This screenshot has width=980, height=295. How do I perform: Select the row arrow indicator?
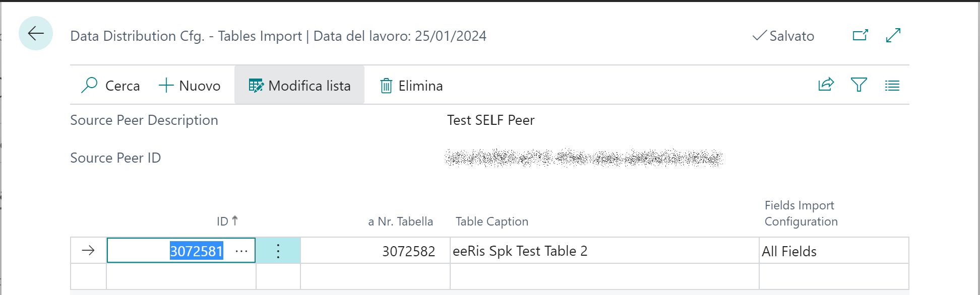(88, 250)
